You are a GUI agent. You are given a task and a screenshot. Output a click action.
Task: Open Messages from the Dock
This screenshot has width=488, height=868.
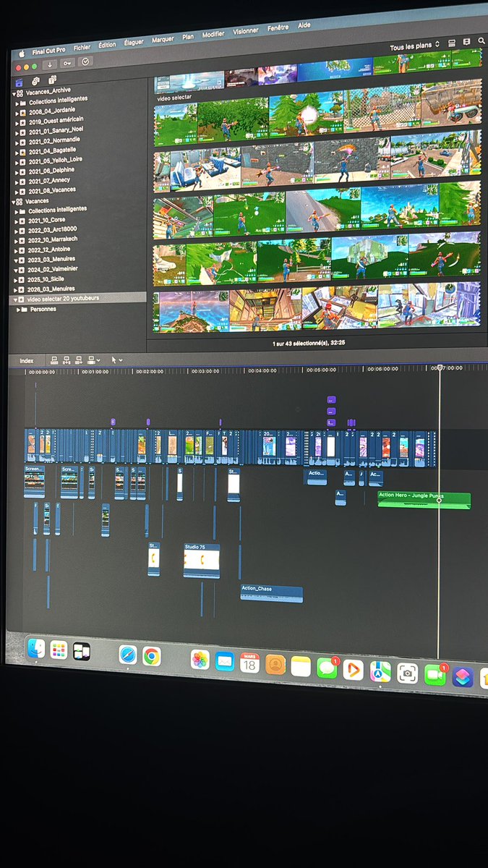click(327, 668)
